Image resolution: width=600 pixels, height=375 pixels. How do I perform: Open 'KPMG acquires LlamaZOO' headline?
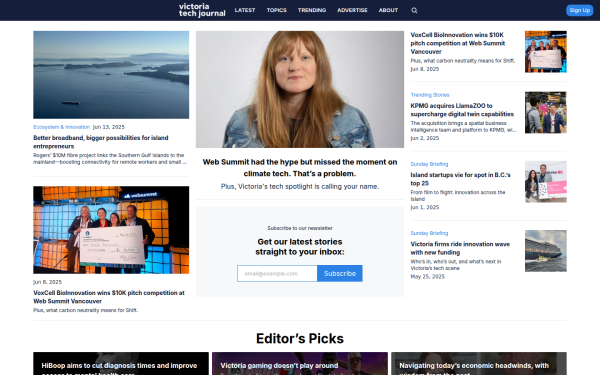pyautogui.click(x=462, y=110)
